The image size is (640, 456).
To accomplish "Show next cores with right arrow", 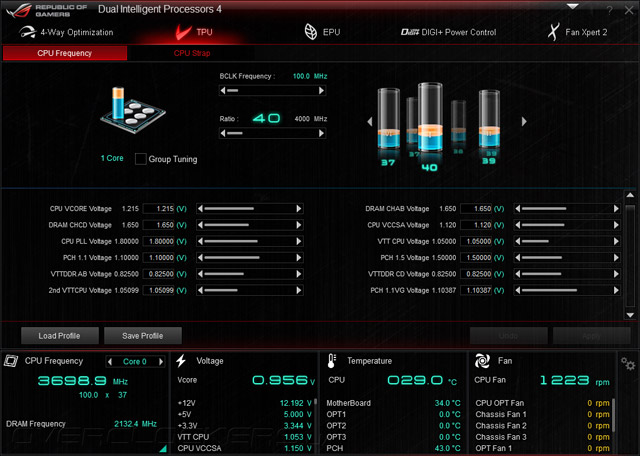I will (524, 121).
